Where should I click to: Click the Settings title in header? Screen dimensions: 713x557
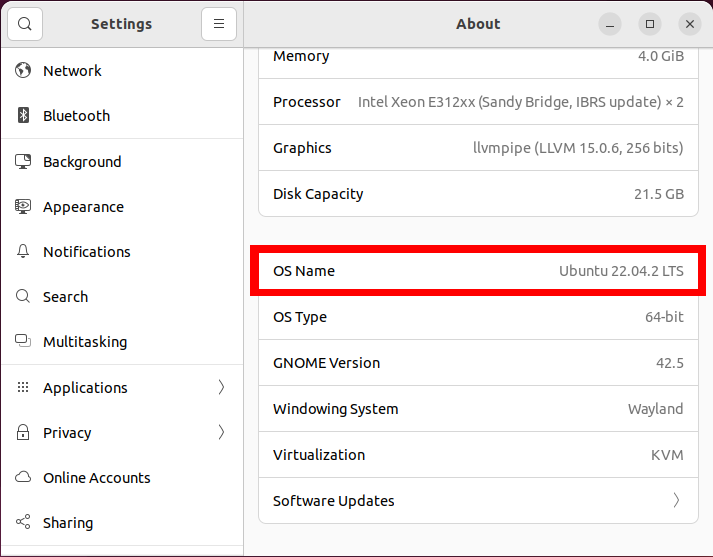[121, 24]
